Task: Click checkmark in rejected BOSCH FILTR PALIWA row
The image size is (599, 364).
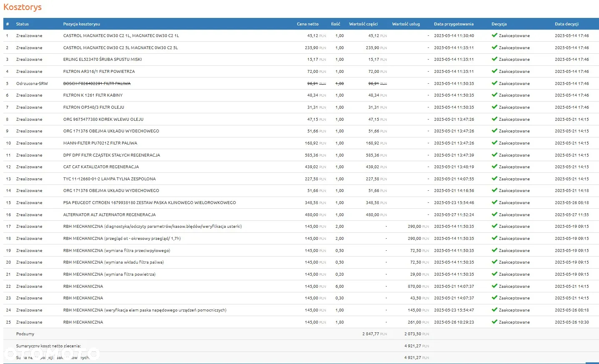Action: [x=494, y=83]
